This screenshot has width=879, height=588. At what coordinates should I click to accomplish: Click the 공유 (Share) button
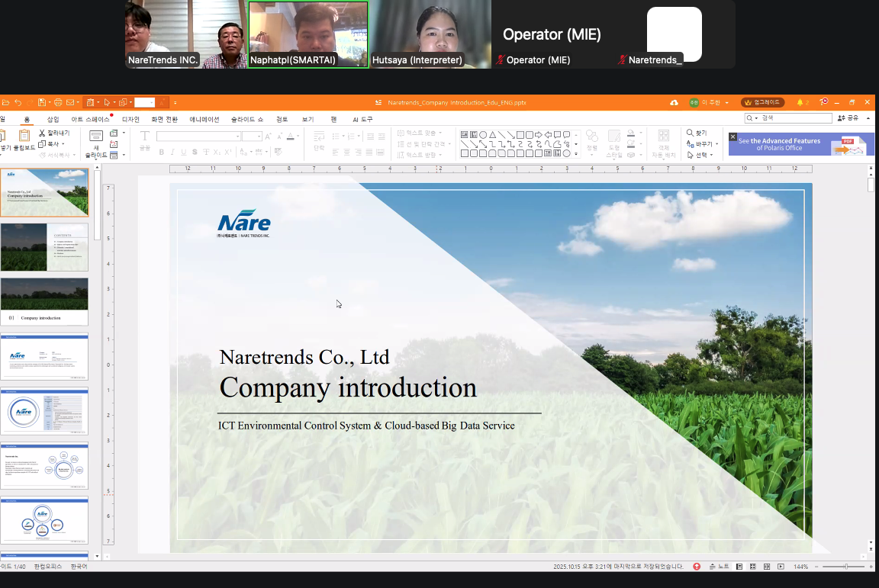(848, 118)
